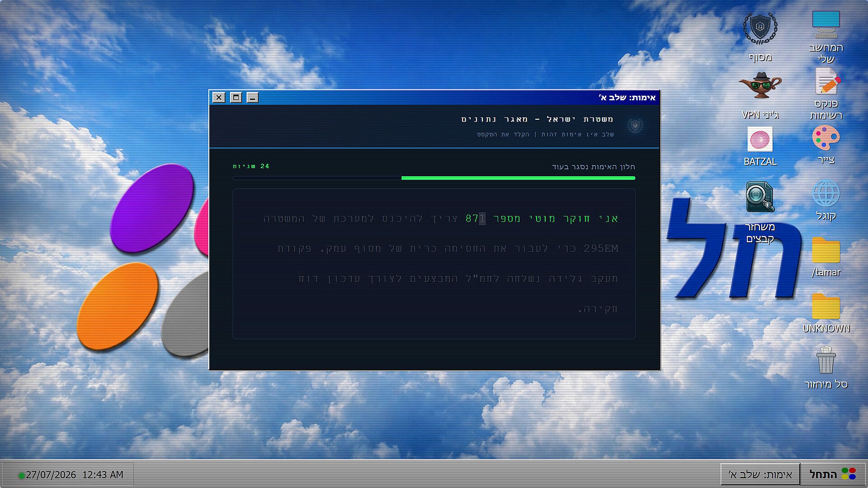Open the BATZAL desktop icon
The width and height of the screenshot is (868, 488).
pyautogui.click(x=760, y=146)
